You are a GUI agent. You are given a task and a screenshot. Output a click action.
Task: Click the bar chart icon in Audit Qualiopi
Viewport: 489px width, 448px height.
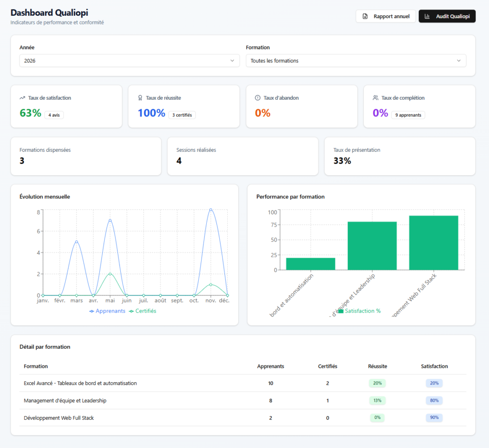427,16
